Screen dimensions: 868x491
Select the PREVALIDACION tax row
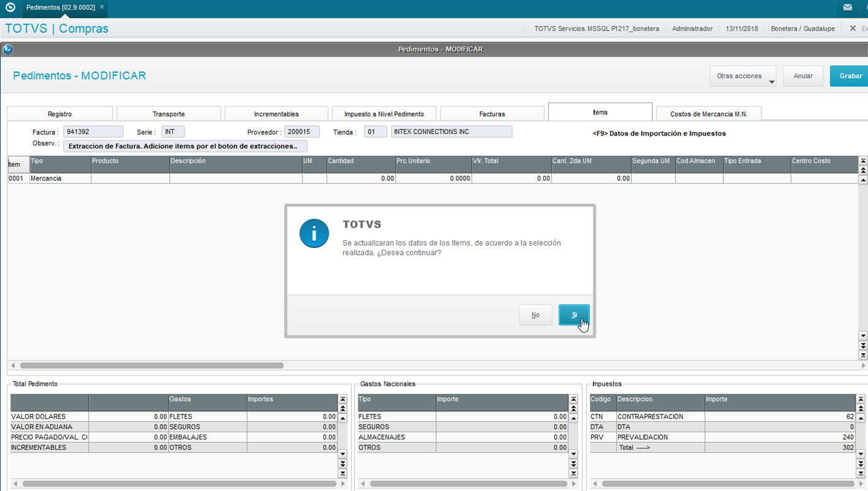pos(723,437)
